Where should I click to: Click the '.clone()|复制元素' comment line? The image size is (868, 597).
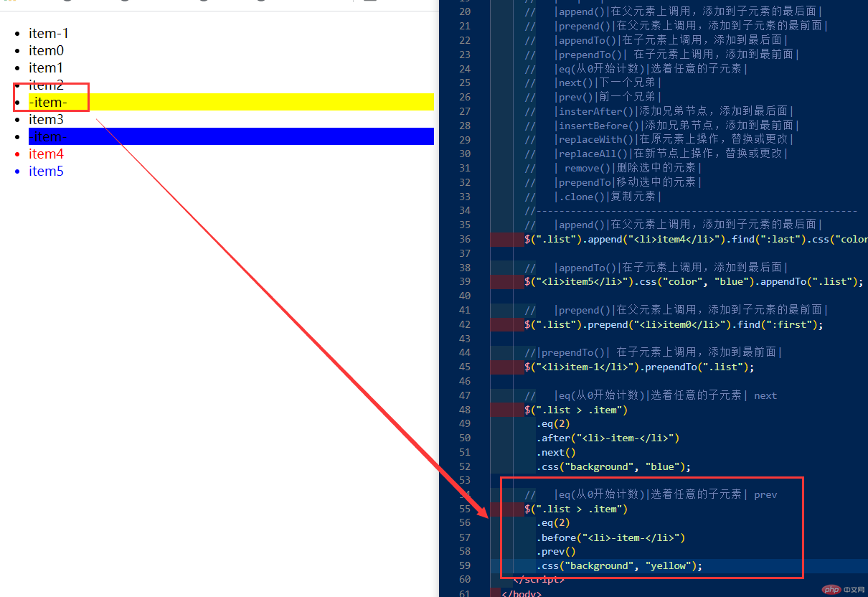pyautogui.click(x=593, y=197)
